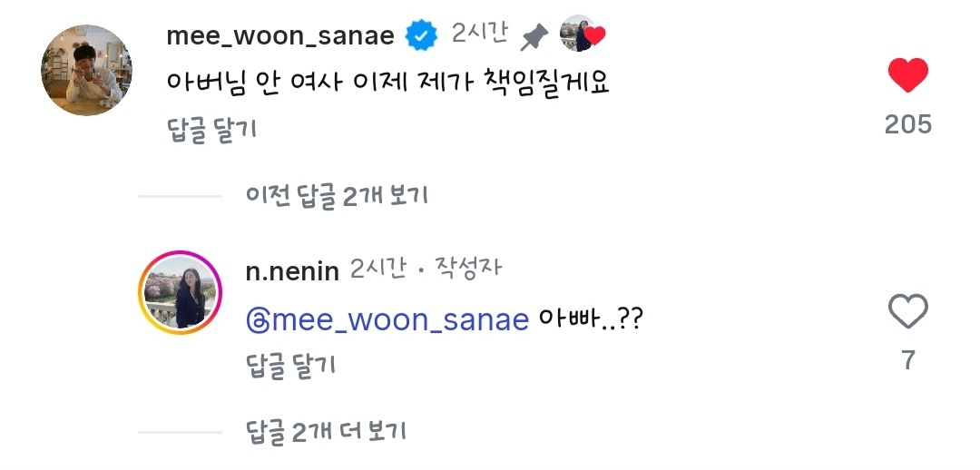
Task: Click "답글 달기" under mee_woon_sanae's comment
Action: pyautogui.click(x=212, y=130)
